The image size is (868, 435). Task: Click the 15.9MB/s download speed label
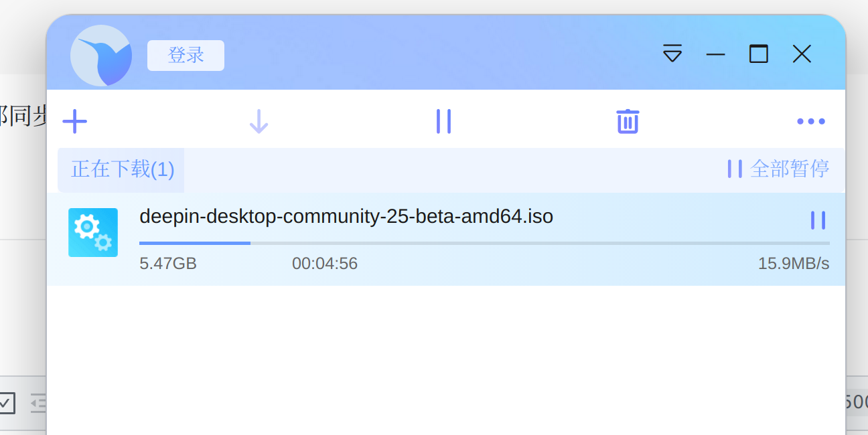point(794,264)
